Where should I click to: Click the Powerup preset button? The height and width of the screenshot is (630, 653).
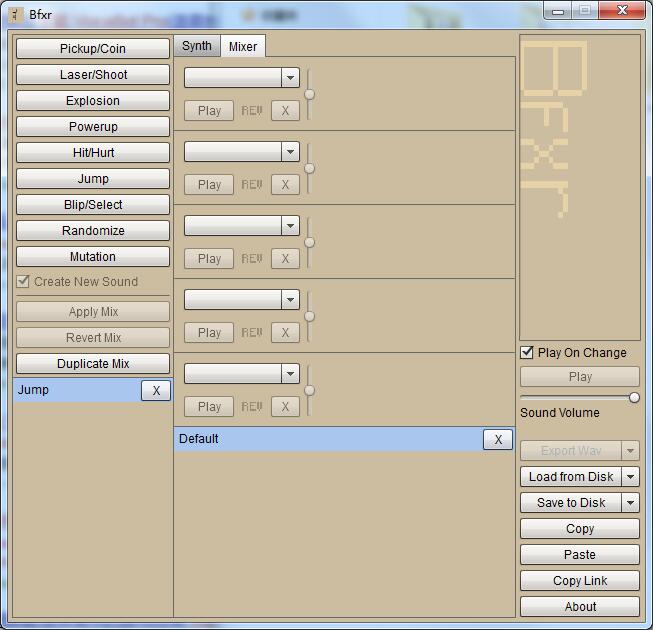tap(93, 127)
